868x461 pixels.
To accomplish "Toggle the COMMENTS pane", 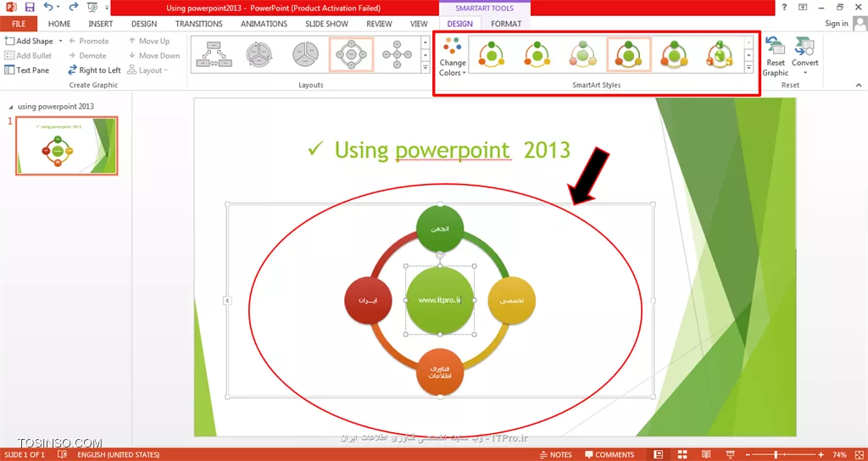I will [609, 455].
